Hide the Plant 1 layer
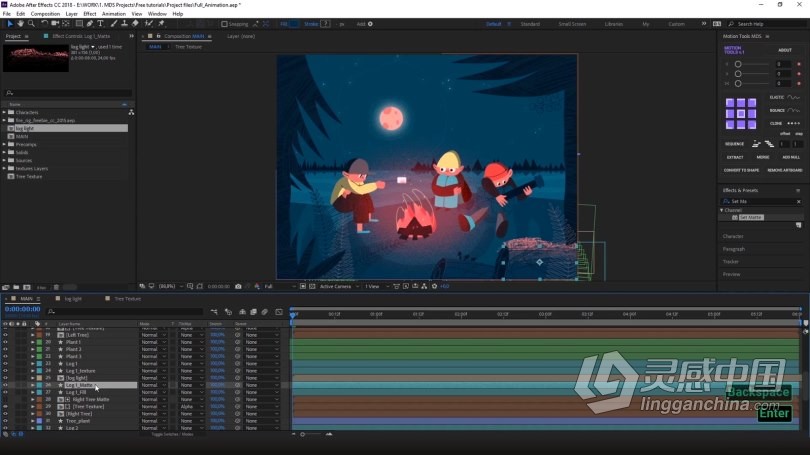Screen dimensions: 810x455 (x=5, y=342)
